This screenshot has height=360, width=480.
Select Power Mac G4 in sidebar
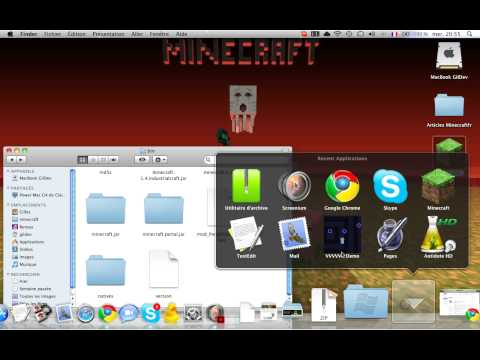pyautogui.click(x=37, y=195)
